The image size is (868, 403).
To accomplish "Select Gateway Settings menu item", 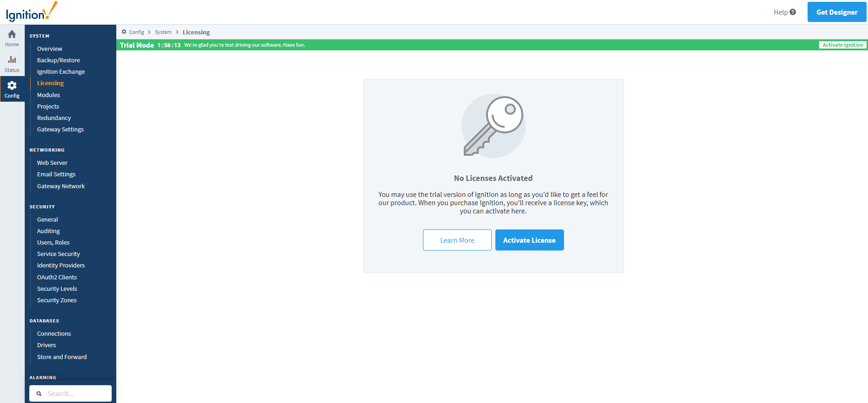I will pyautogui.click(x=60, y=130).
